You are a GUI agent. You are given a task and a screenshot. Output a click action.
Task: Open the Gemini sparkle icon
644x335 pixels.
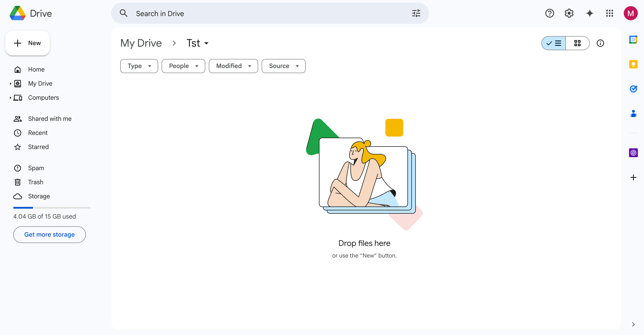590,13
